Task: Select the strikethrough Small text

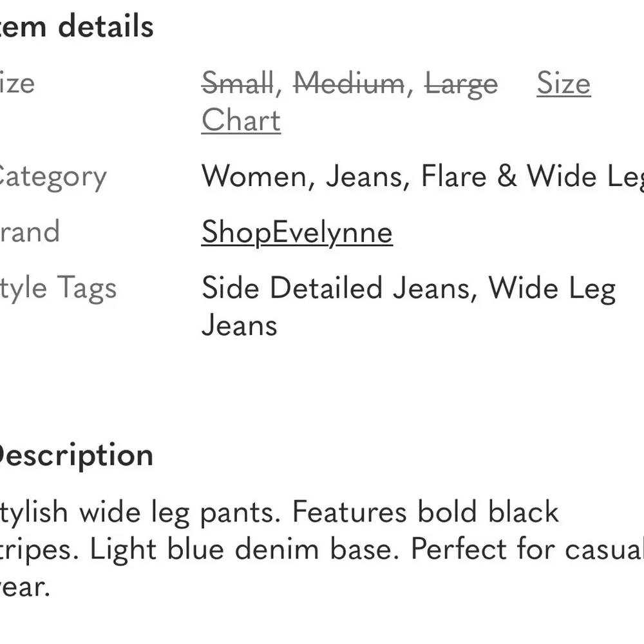Action: click(x=238, y=84)
